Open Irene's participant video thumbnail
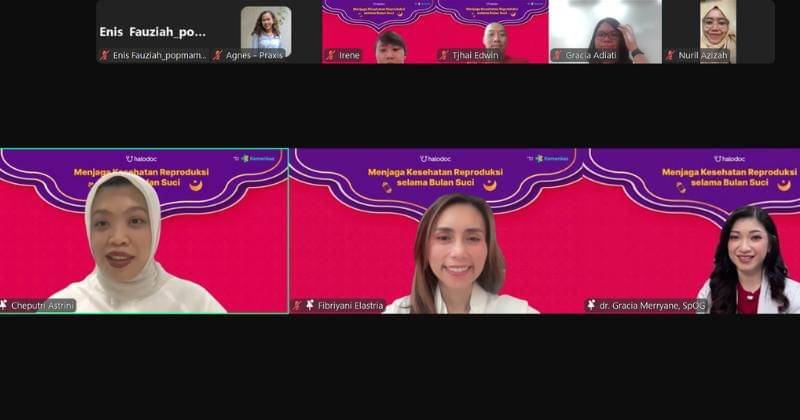This screenshot has height=420, width=800. click(x=378, y=28)
